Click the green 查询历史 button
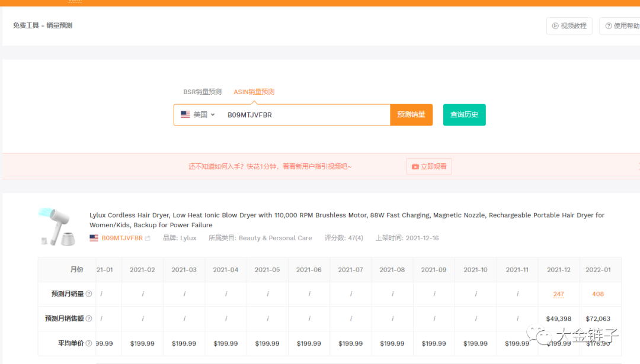 click(464, 115)
